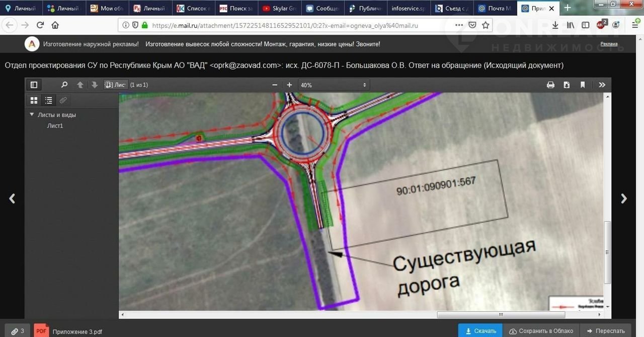
Task: Switch to the 'Skylar Gr' YouTube tab
Action: click(279, 9)
